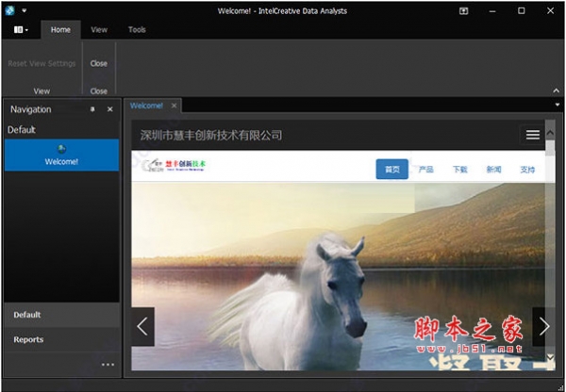Click the company logo on the web page
The image size is (566, 392).
pyautogui.click(x=174, y=166)
